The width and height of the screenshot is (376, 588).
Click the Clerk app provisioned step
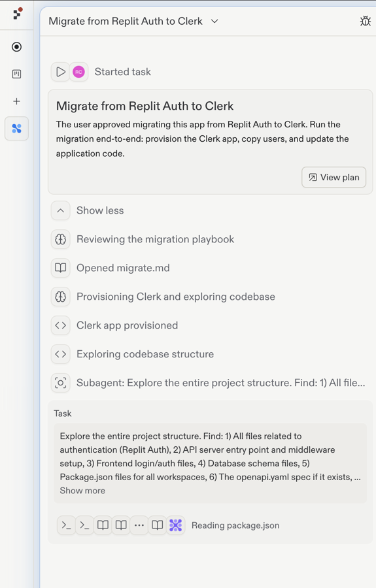[x=128, y=325]
